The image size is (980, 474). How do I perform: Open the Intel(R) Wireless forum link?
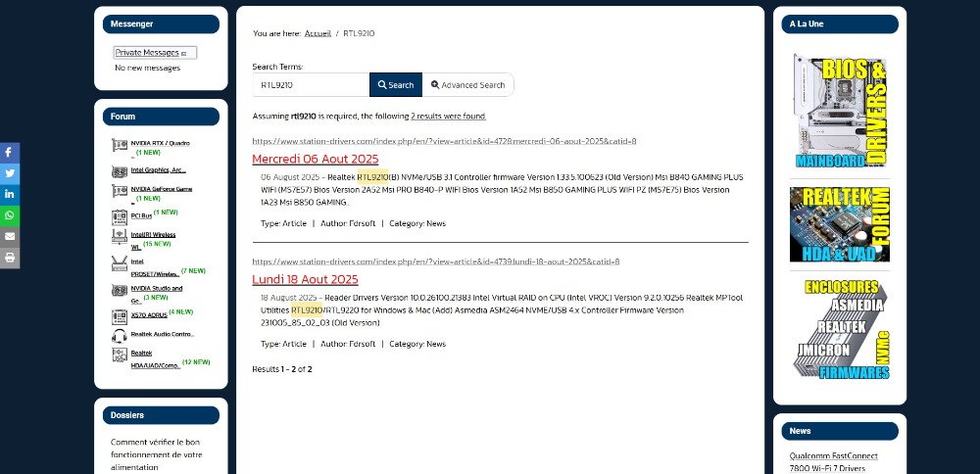pyautogui.click(x=153, y=235)
